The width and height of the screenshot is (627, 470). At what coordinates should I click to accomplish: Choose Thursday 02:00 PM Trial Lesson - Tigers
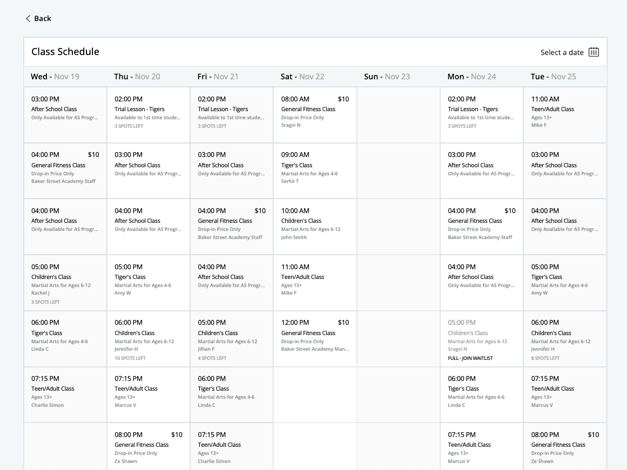click(148, 114)
